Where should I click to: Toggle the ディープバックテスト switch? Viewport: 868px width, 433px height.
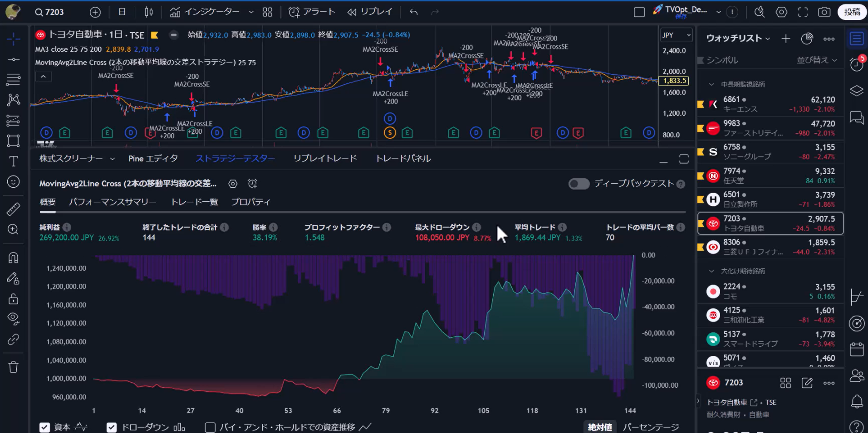click(x=579, y=184)
